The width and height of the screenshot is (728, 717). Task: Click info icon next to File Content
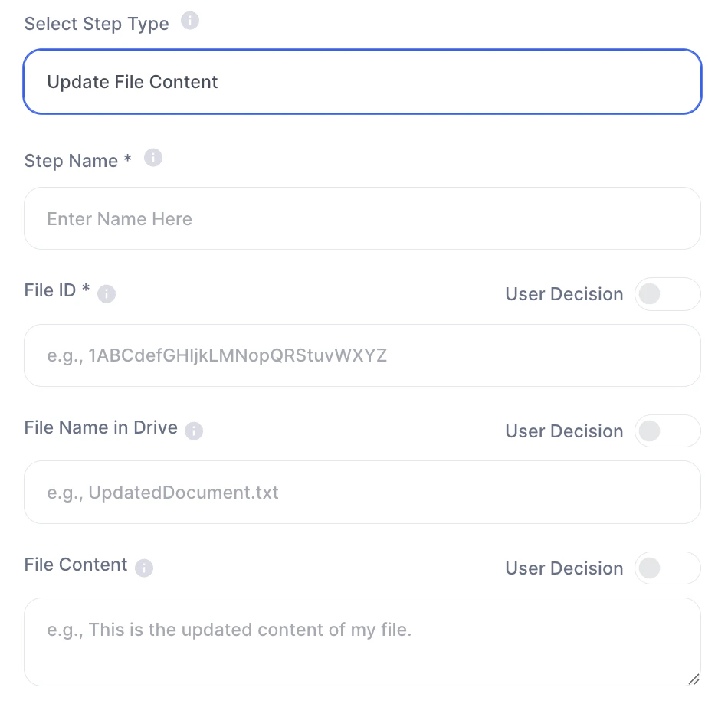[x=144, y=568]
